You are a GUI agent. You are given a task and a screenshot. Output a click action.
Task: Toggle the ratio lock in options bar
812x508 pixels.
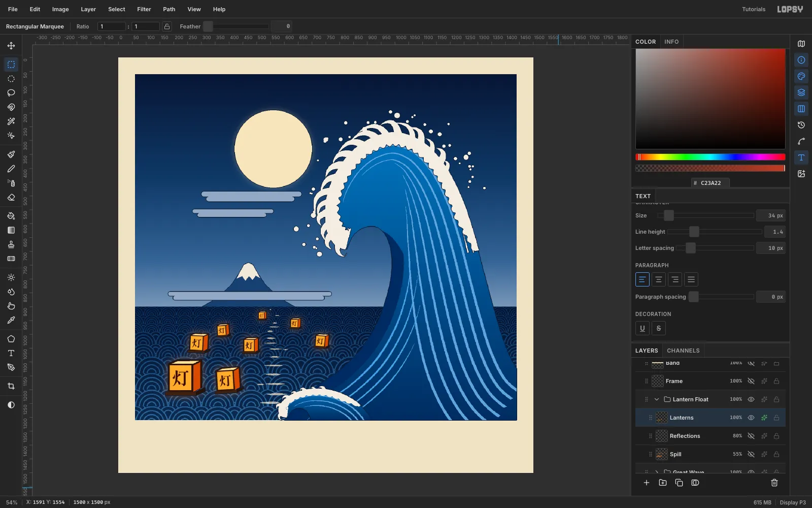click(x=167, y=26)
